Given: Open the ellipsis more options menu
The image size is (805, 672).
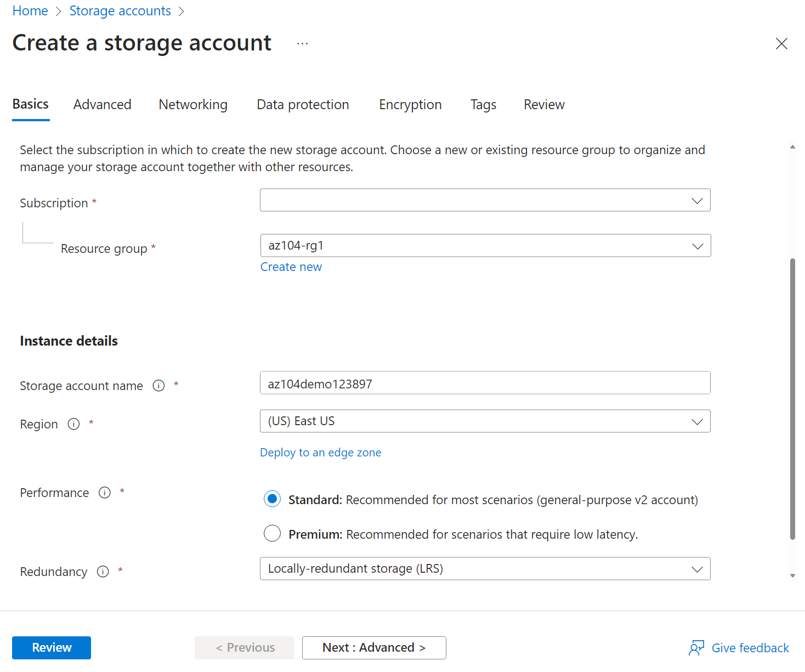Looking at the screenshot, I should tap(302, 44).
